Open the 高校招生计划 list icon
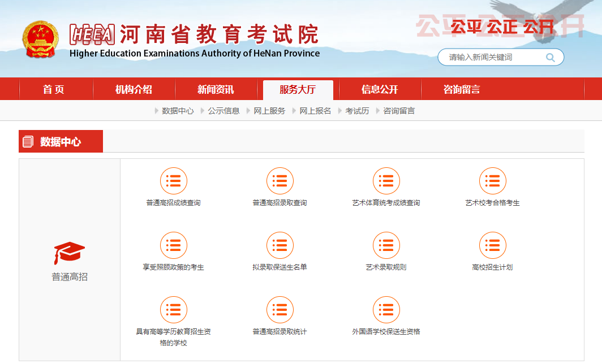Screen dimensions: 602x364 point(493,245)
